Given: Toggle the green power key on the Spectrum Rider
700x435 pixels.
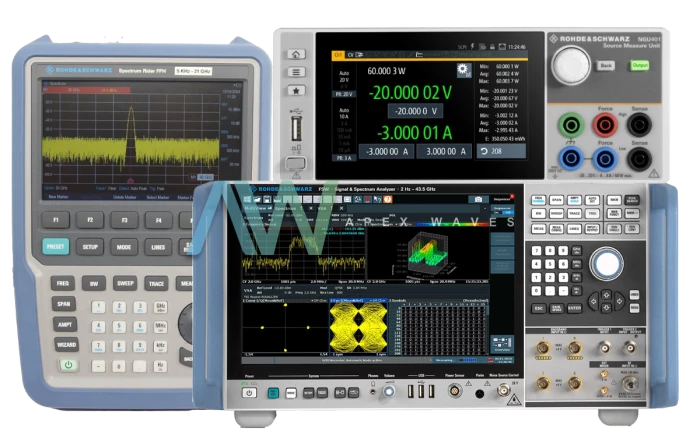Looking at the screenshot, I should click(x=68, y=365).
